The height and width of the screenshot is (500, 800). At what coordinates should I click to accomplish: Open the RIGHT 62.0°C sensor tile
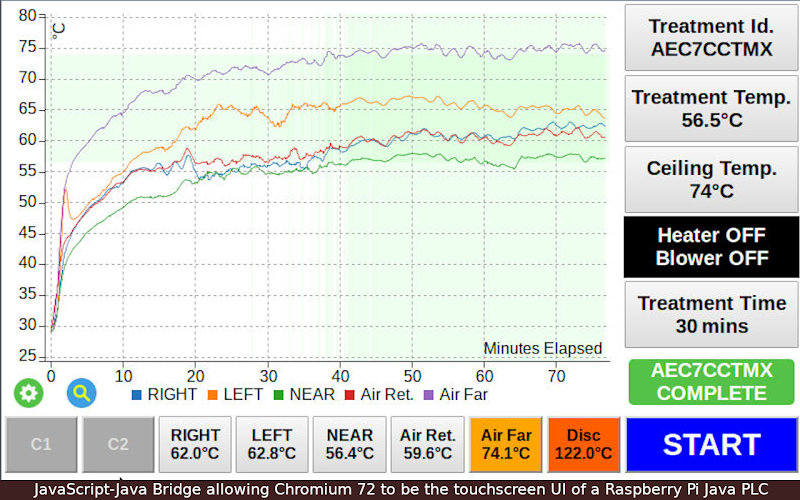(x=195, y=444)
